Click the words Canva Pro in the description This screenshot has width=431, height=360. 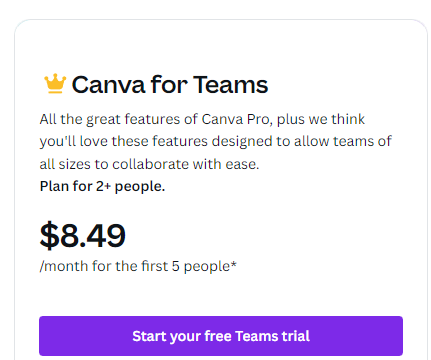coord(237,119)
